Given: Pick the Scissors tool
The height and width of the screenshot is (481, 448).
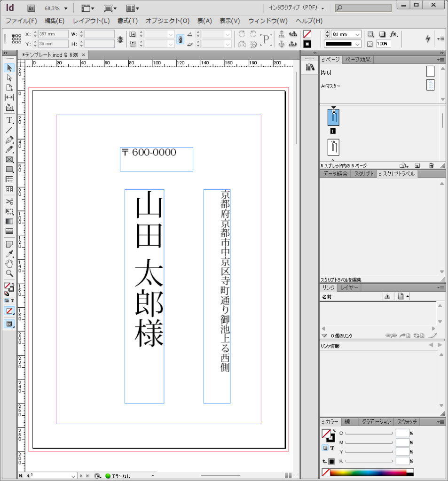Looking at the screenshot, I should click(9, 201).
